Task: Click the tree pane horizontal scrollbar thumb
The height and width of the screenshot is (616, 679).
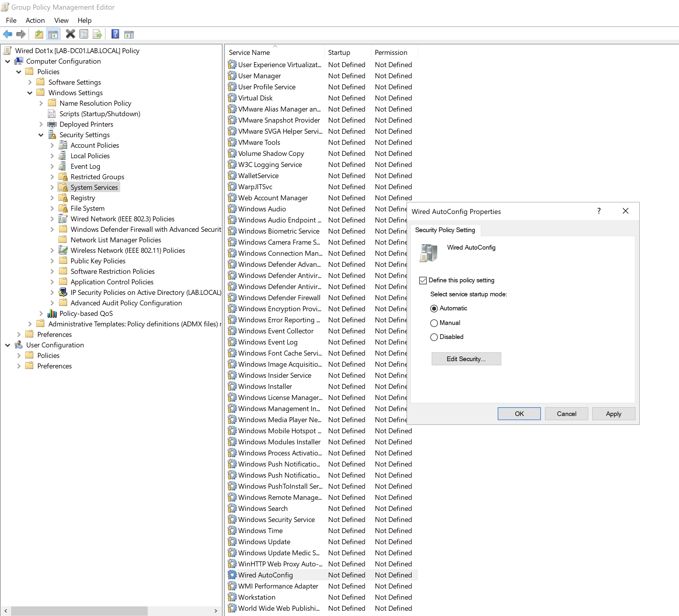Action: [x=79, y=611]
